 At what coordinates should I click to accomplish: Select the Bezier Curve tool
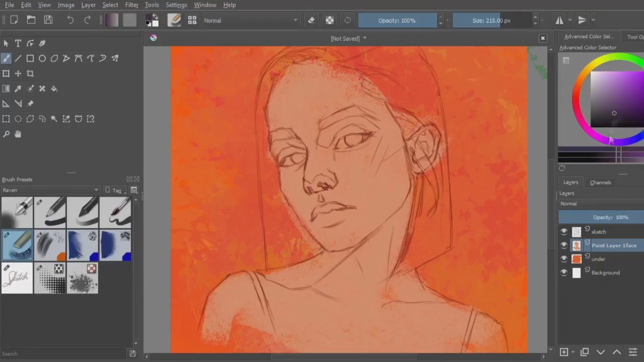point(78,58)
